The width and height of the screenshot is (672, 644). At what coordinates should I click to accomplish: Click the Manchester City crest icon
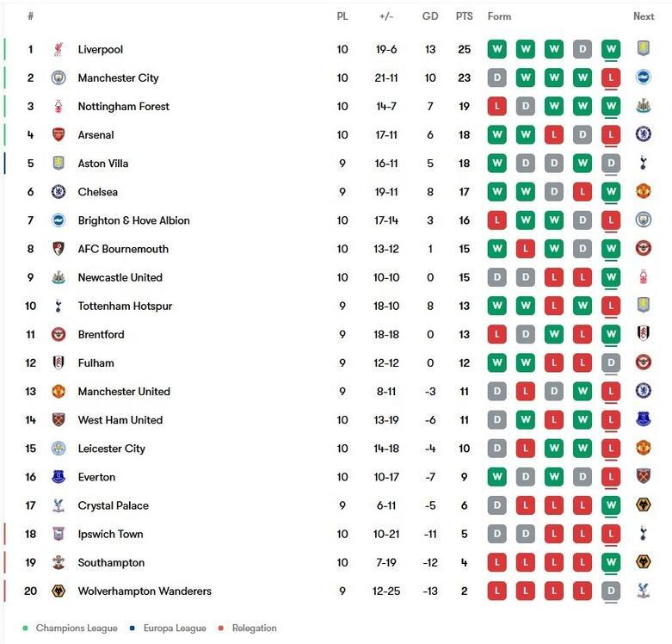(x=59, y=78)
